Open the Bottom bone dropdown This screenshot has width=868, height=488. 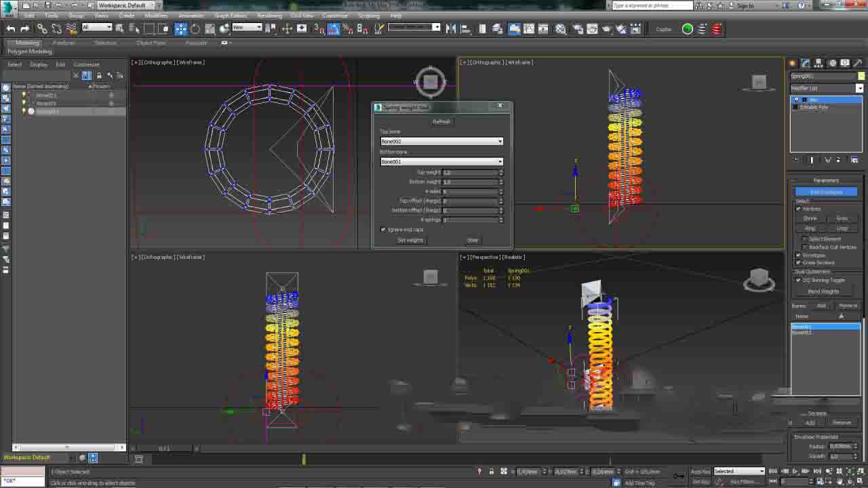pyautogui.click(x=441, y=161)
